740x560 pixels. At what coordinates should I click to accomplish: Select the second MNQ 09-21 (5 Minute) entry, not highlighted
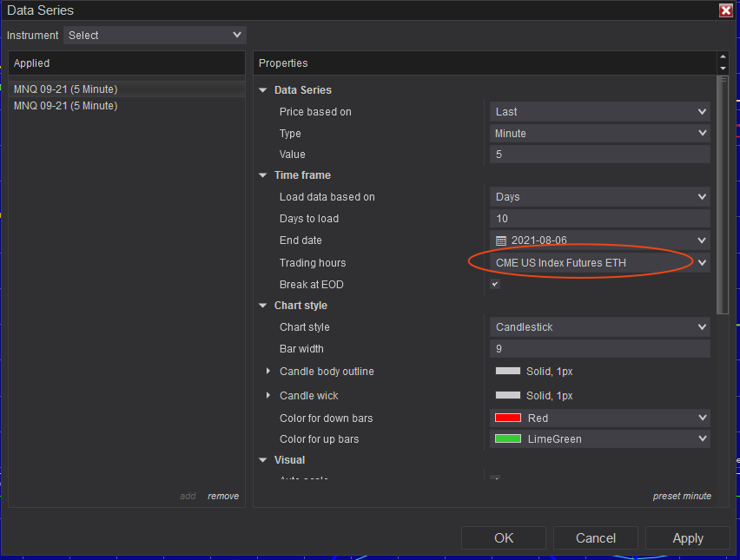point(127,106)
